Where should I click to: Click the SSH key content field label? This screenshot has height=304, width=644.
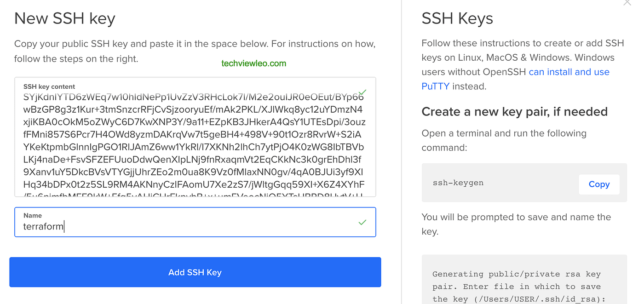(46, 86)
